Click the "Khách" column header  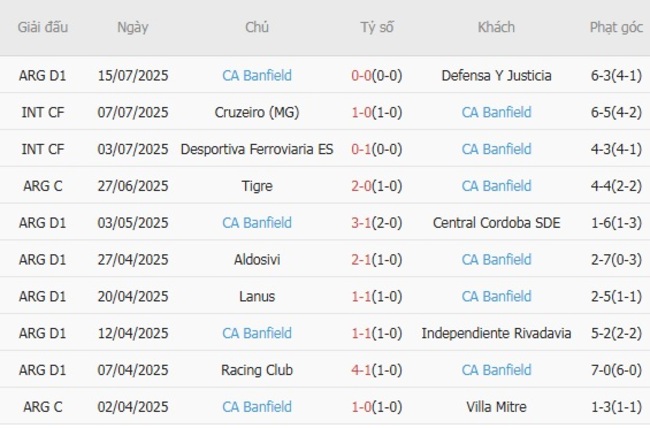(496, 28)
